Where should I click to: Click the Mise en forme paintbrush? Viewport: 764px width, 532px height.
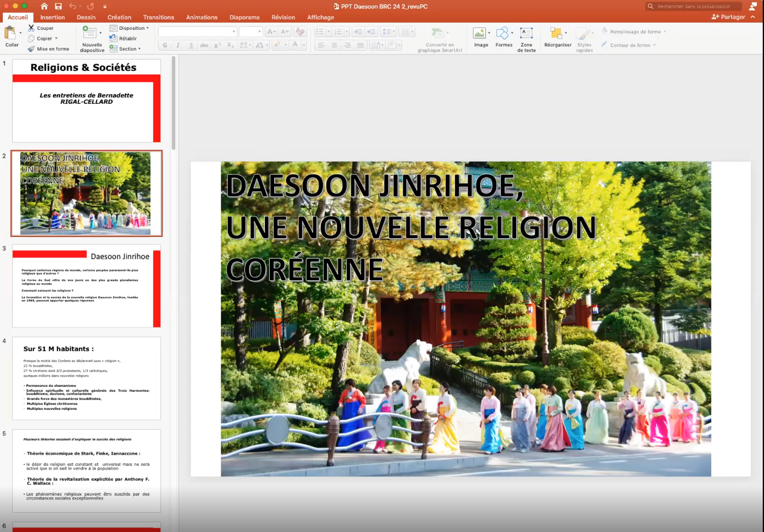[32, 49]
